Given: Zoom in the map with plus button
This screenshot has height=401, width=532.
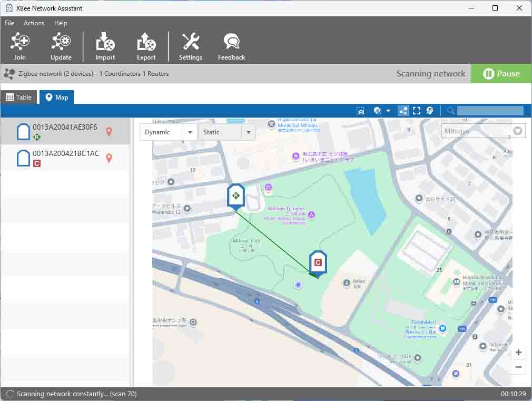Looking at the screenshot, I should coord(518,352).
